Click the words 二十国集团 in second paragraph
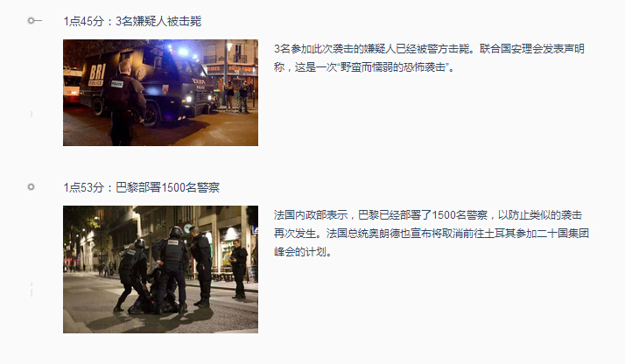 (x=563, y=234)
